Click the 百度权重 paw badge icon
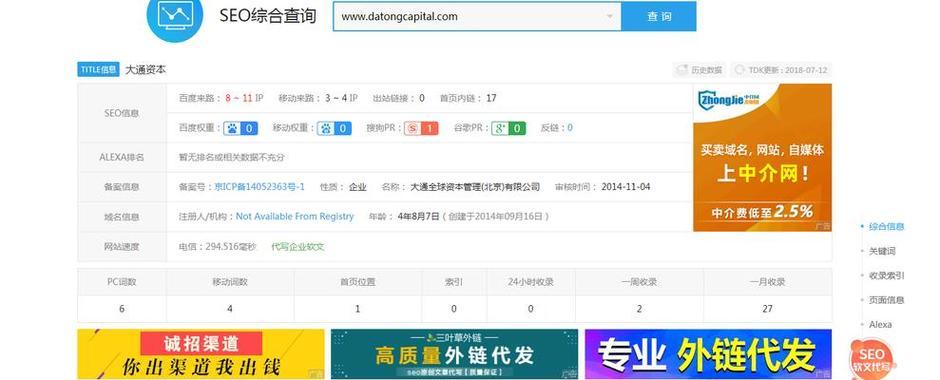 [240, 128]
